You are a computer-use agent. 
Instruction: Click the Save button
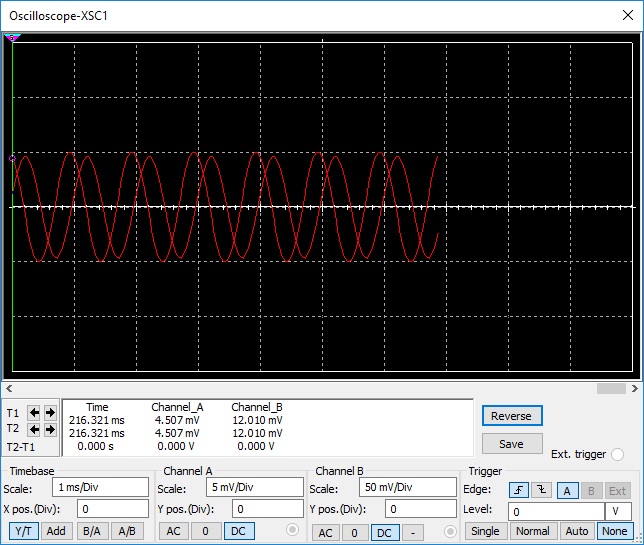click(512, 443)
